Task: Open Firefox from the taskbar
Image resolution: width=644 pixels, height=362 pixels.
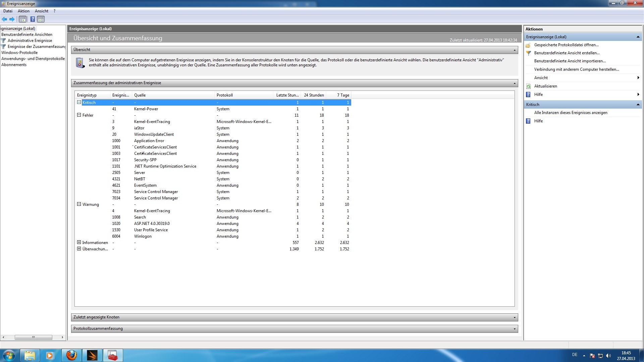Action: click(71, 355)
